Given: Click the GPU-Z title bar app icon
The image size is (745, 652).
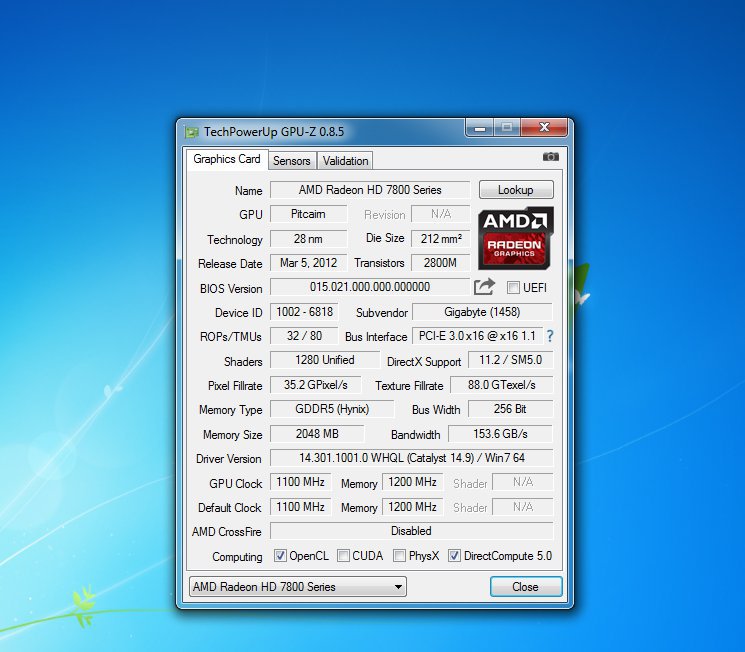Looking at the screenshot, I should (x=191, y=132).
